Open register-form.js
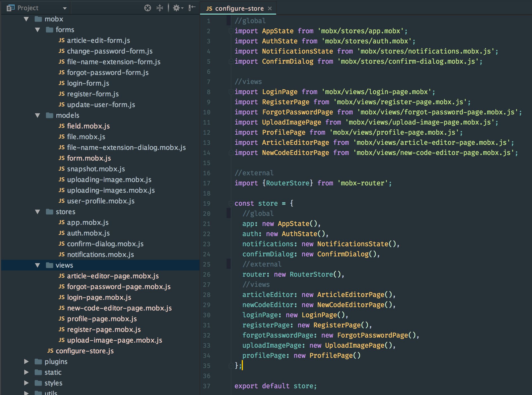 [x=93, y=94]
